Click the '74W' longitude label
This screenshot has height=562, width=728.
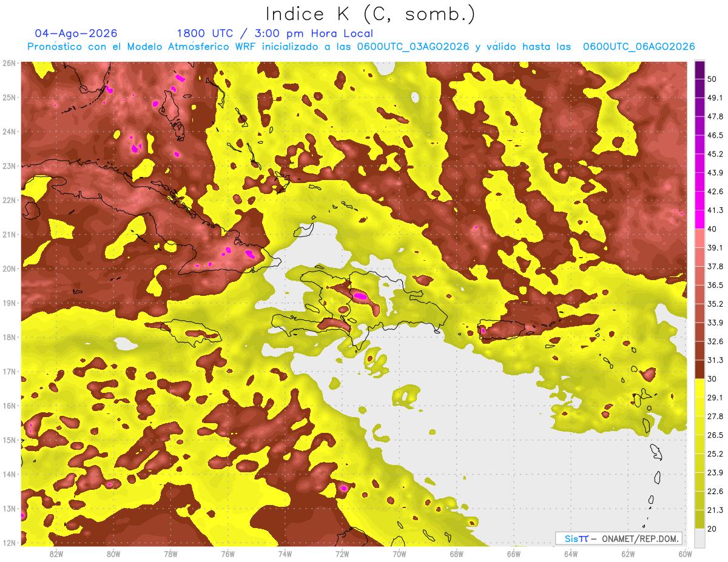coord(285,554)
